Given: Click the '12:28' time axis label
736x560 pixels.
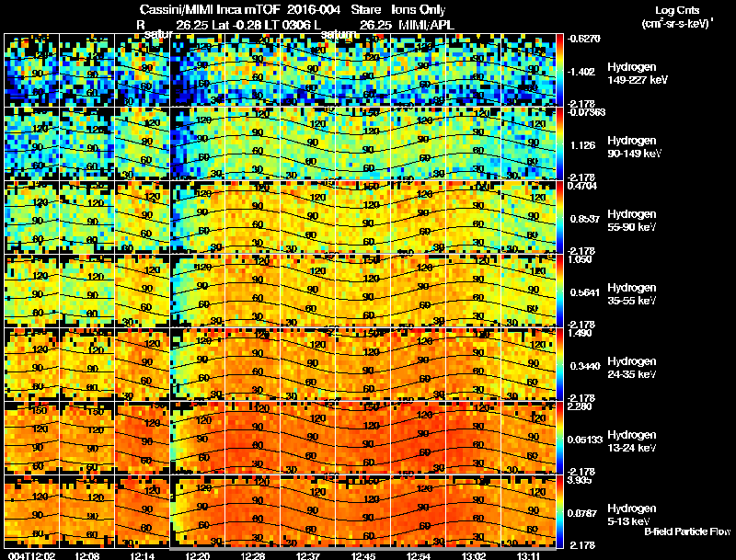Looking at the screenshot, I should (x=253, y=555).
